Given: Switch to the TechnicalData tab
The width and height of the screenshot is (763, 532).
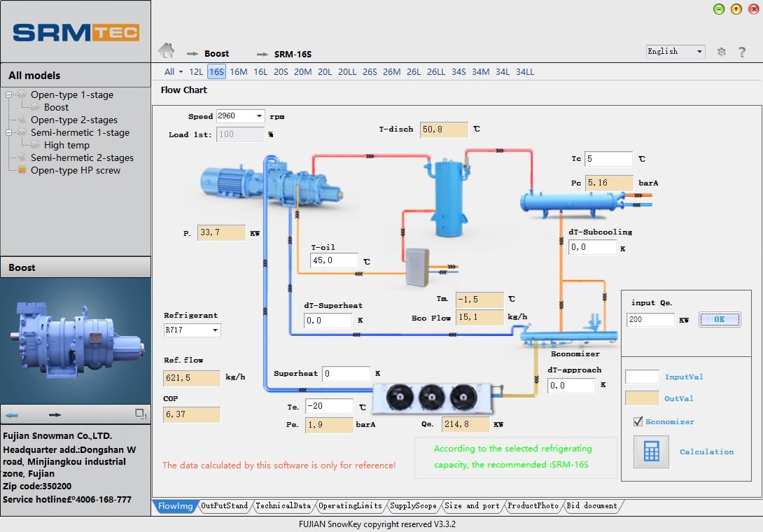Looking at the screenshot, I should click(282, 505).
